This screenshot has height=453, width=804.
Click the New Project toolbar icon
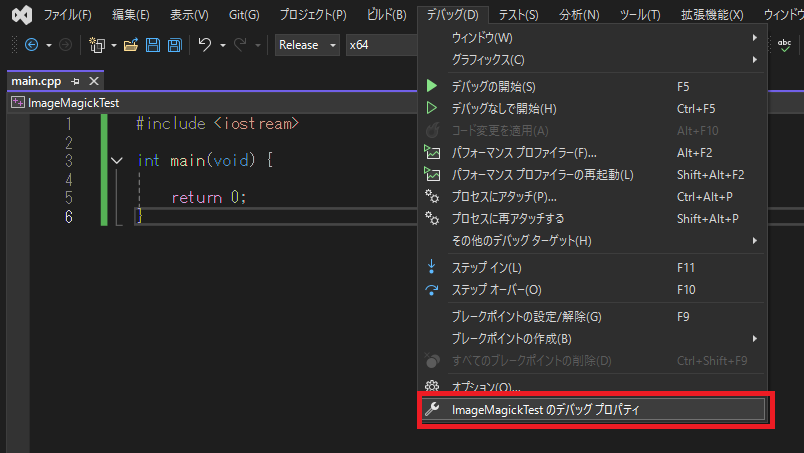(x=97, y=45)
